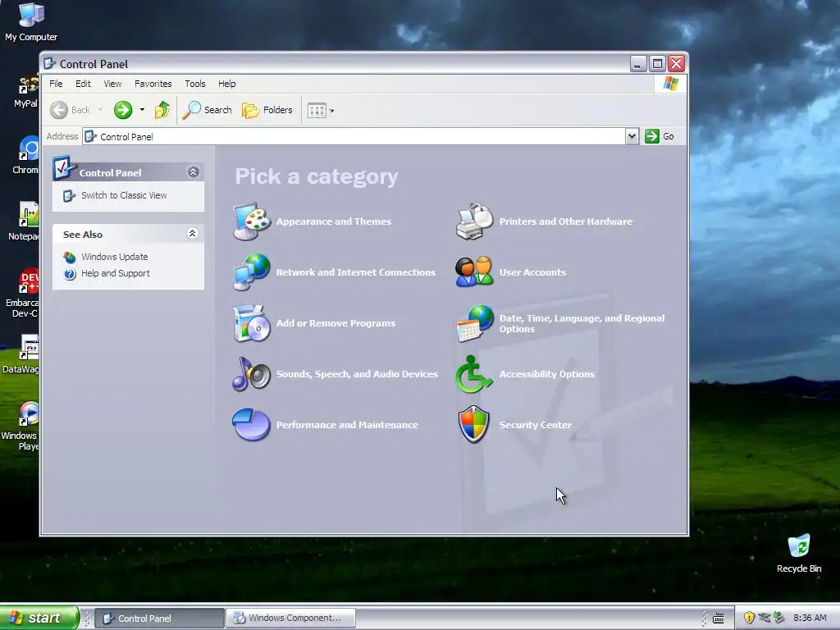Click the Performance and Maintenance text link
The height and width of the screenshot is (630, 840).
tap(347, 425)
